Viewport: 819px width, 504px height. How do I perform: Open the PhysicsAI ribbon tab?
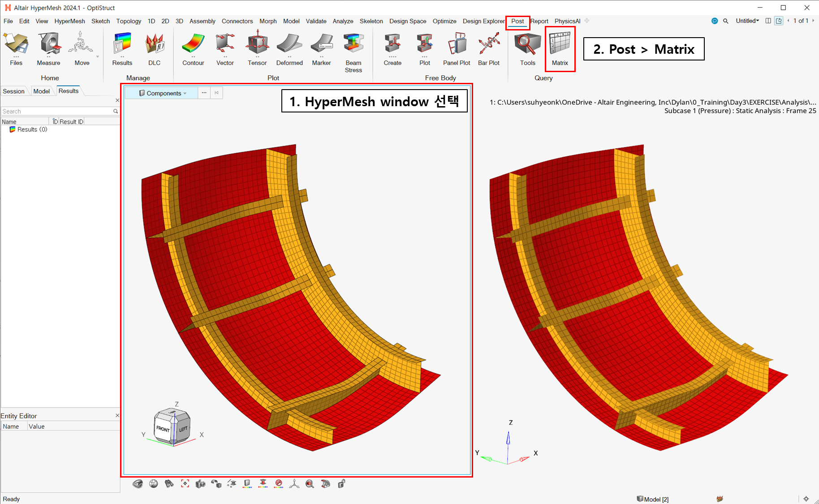coord(567,21)
